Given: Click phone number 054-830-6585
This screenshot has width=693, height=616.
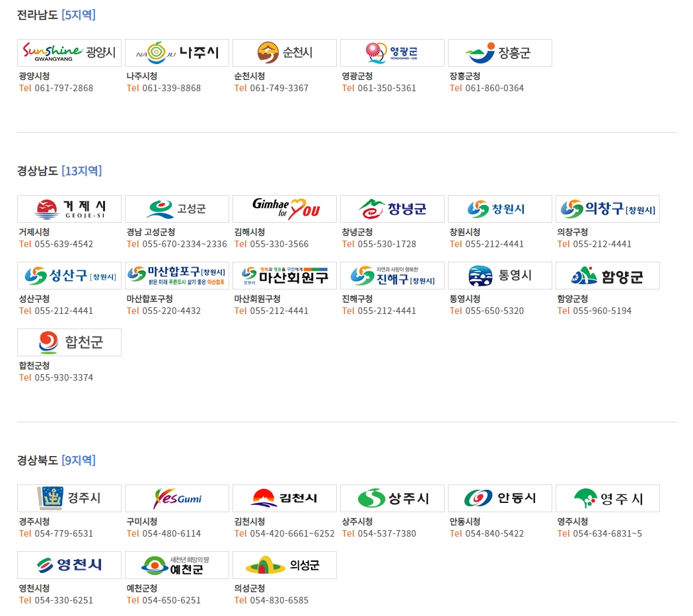Looking at the screenshot, I should click(279, 601).
